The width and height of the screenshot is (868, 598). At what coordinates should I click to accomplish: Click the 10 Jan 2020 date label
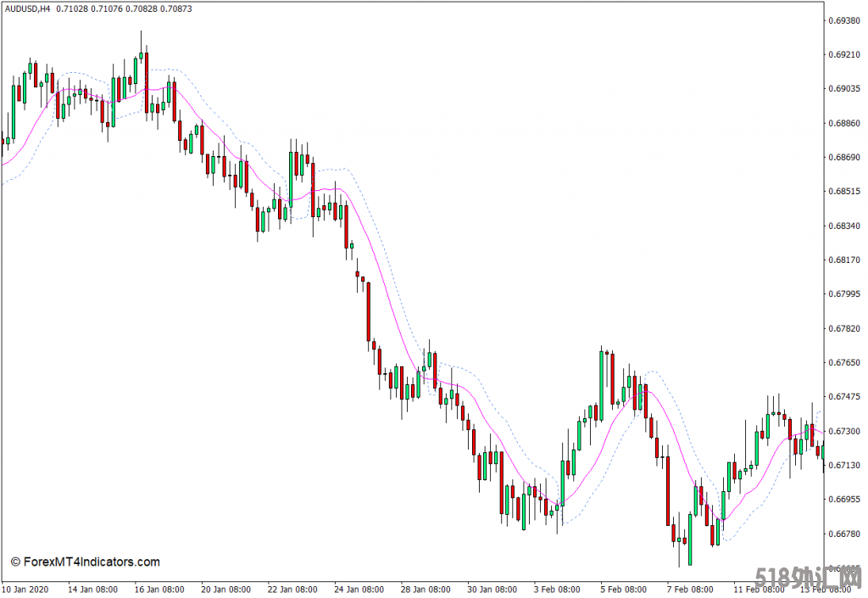(x=26, y=589)
